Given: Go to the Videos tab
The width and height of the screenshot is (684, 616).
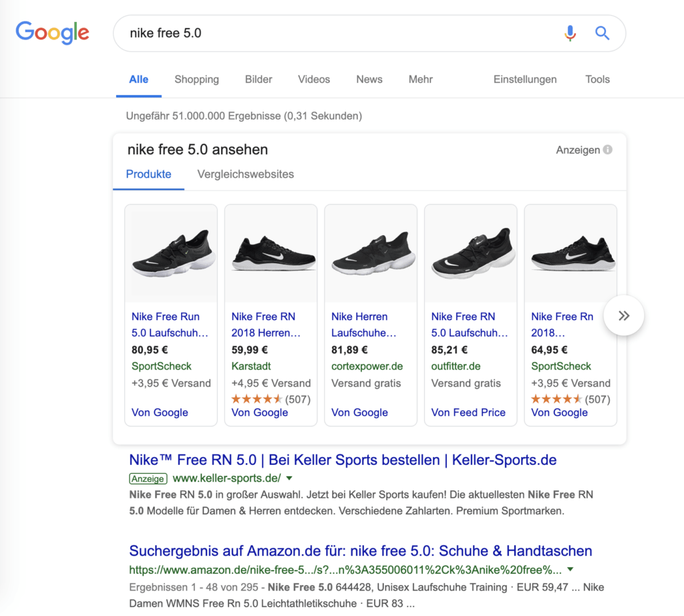Looking at the screenshot, I should point(314,80).
